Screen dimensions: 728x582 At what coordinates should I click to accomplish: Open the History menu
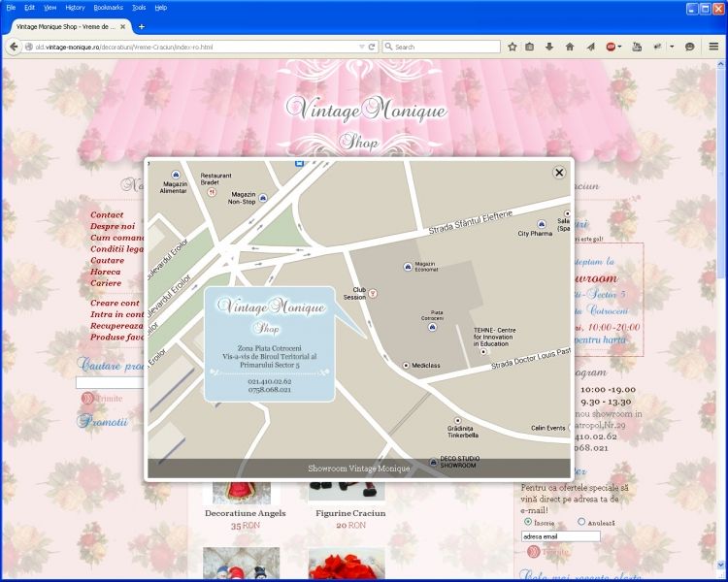click(x=75, y=7)
